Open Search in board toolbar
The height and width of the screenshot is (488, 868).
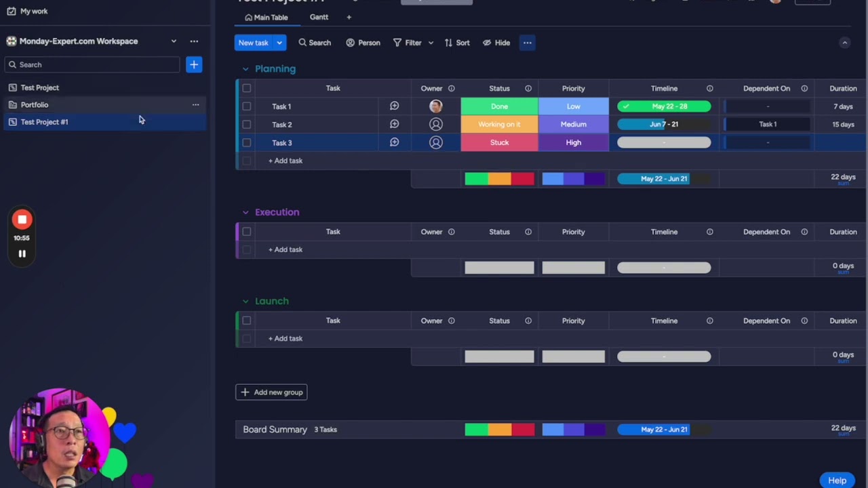pyautogui.click(x=315, y=43)
